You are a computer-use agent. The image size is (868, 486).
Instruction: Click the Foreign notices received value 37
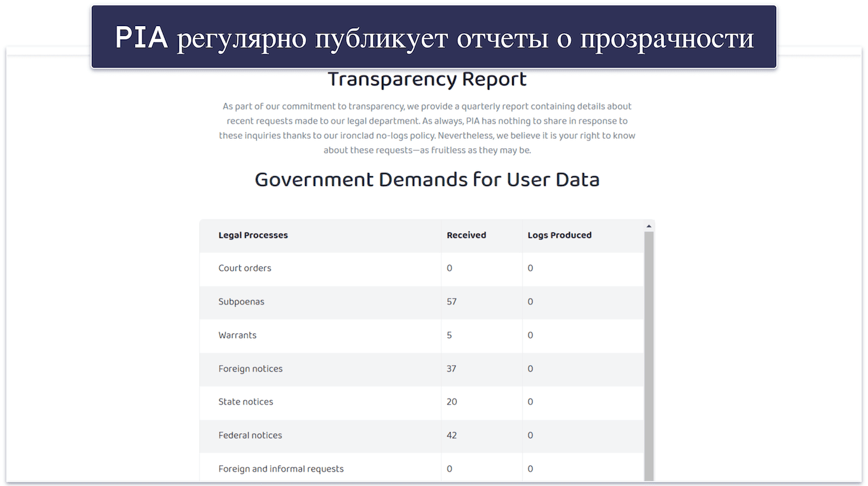(x=451, y=369)
